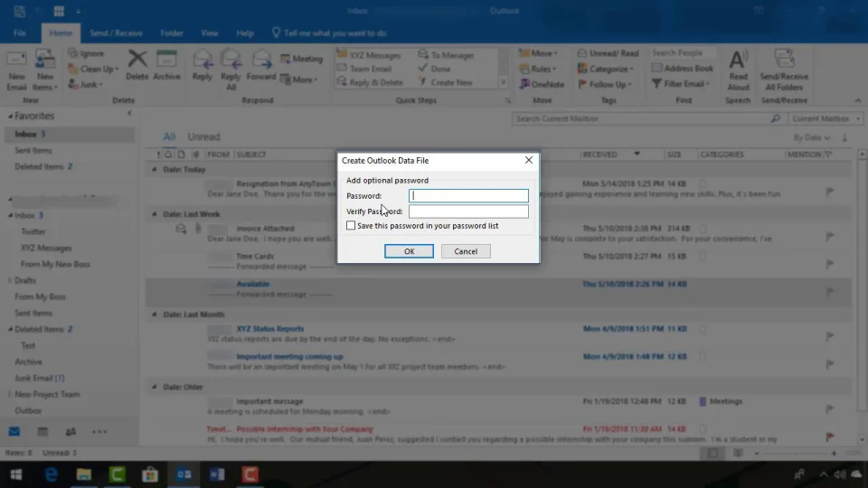Close the Create Outlook Data File dialog

coord(529,160)
